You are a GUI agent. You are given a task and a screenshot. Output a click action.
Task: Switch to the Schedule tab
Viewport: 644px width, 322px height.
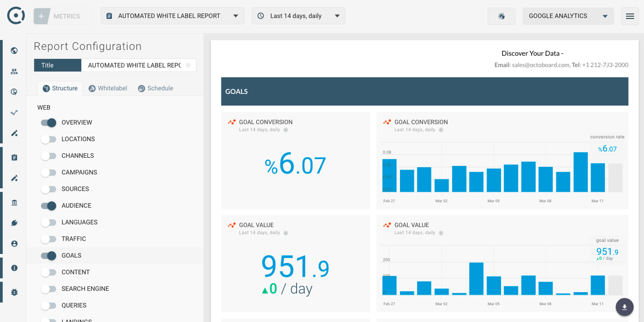click(x=156, y=88)
